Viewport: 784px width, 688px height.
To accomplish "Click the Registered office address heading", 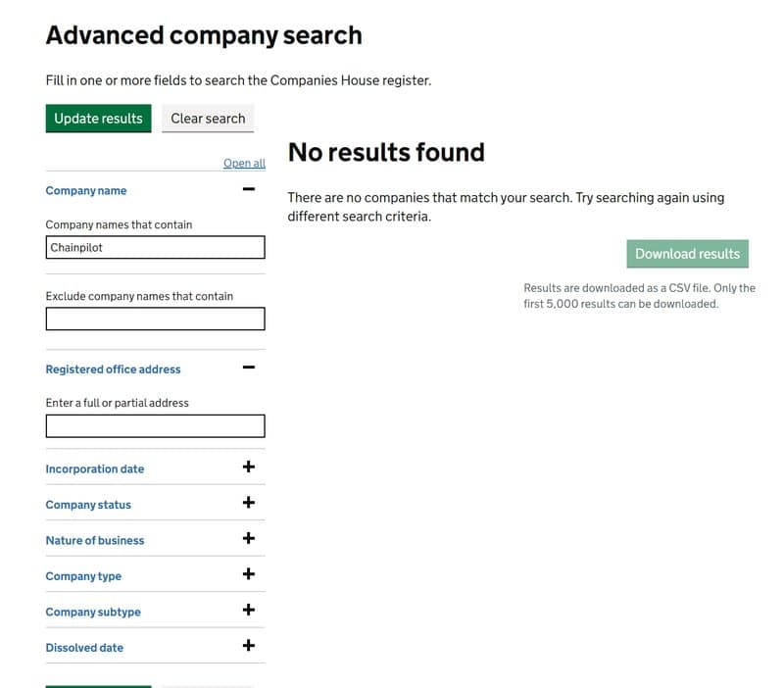I will click(x=113, y=369).
